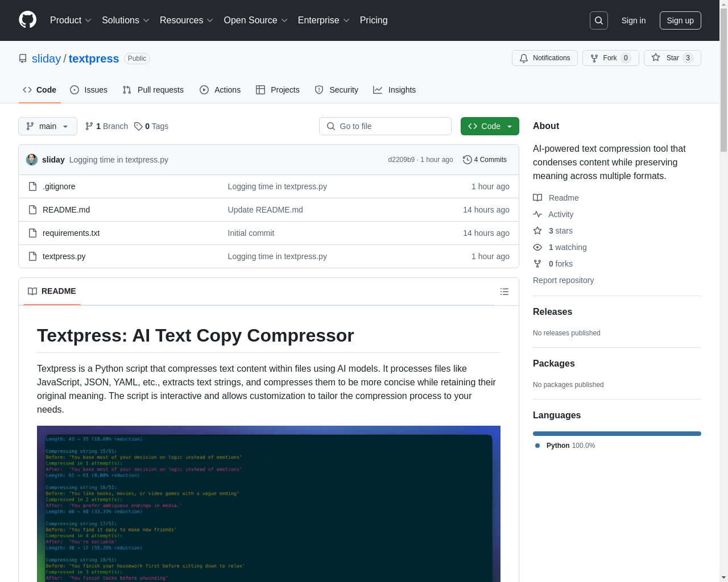728x582 pixels.
Task: Click the terminal screenshot in README
Action: click(x=268, y=504)
